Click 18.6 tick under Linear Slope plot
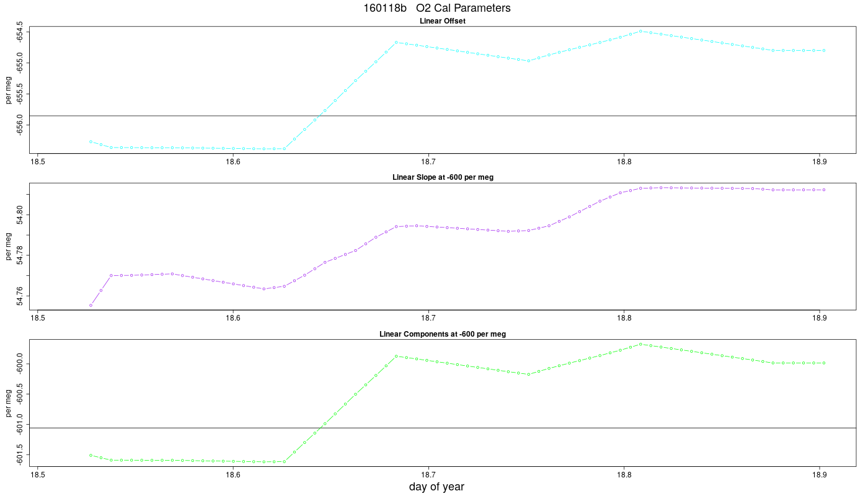This screenshot has height=496, width=868. click(x=233, y=319)
